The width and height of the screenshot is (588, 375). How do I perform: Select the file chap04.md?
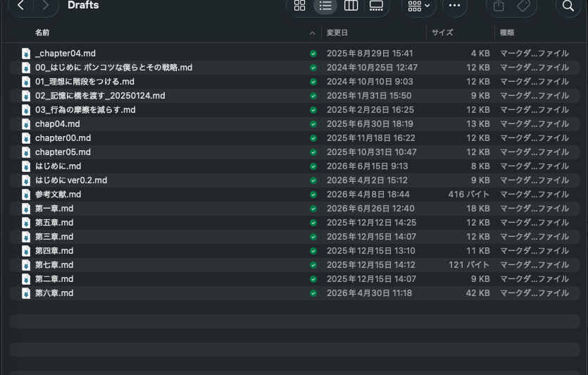coord(57,124)
